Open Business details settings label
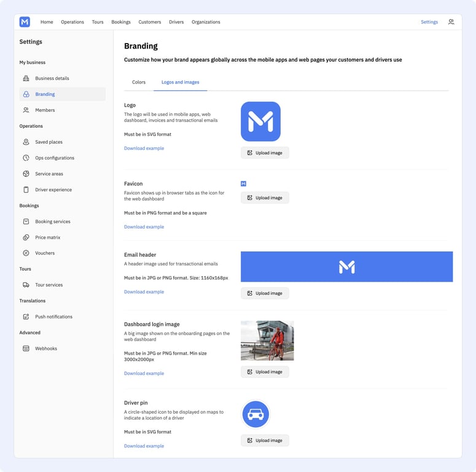This screenshot has height=472, width=476. point(52,79)
